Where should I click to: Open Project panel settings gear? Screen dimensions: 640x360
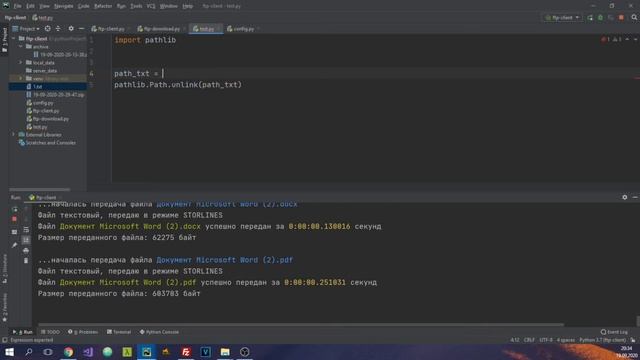(71, 29)
